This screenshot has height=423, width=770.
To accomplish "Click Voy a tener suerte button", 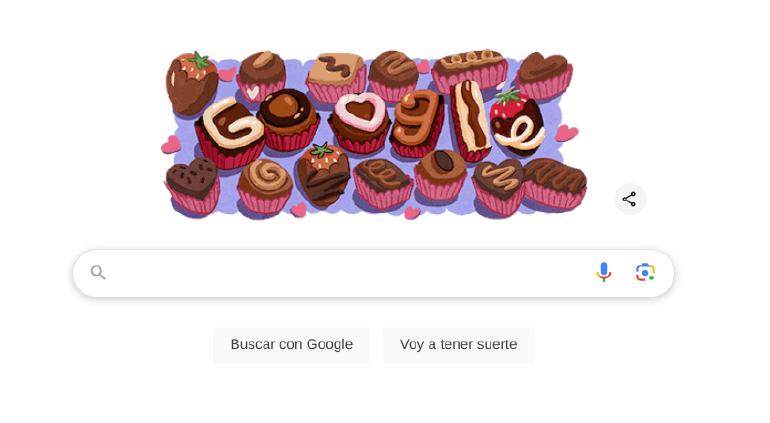I will point(458,344).
